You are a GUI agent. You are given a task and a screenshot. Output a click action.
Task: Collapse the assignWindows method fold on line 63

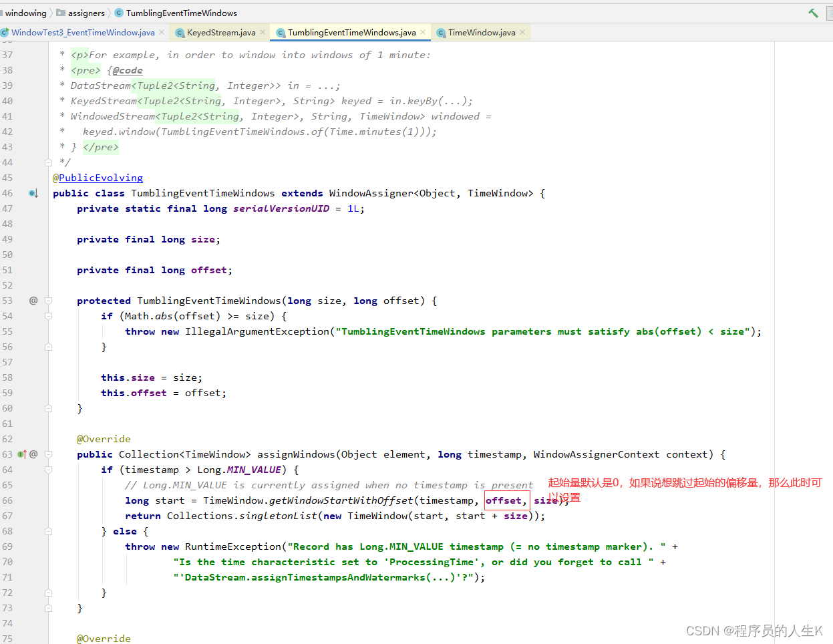[48, 454]
